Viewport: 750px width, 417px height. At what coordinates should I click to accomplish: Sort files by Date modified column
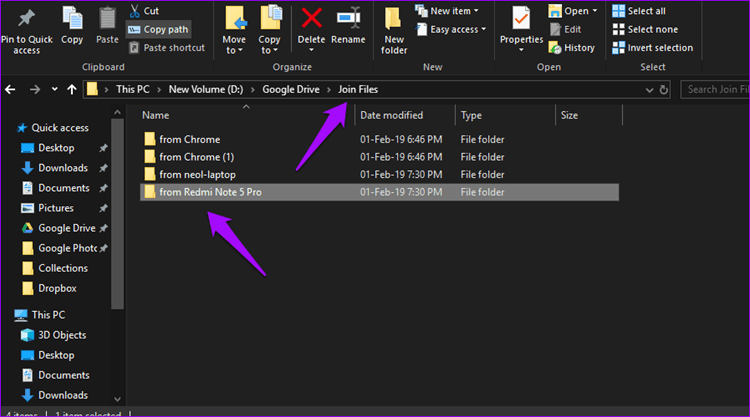[391, 115]
